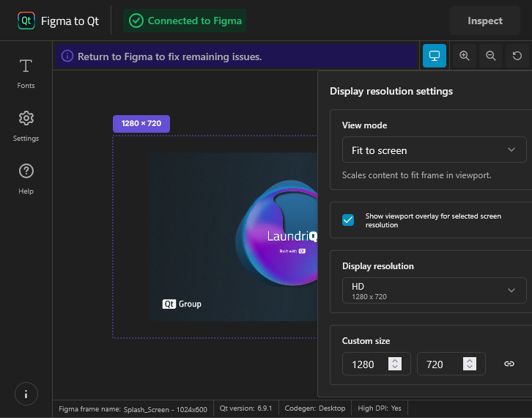Open the Fonts panel in sidebar
The image size is (532, 418).
26,73
